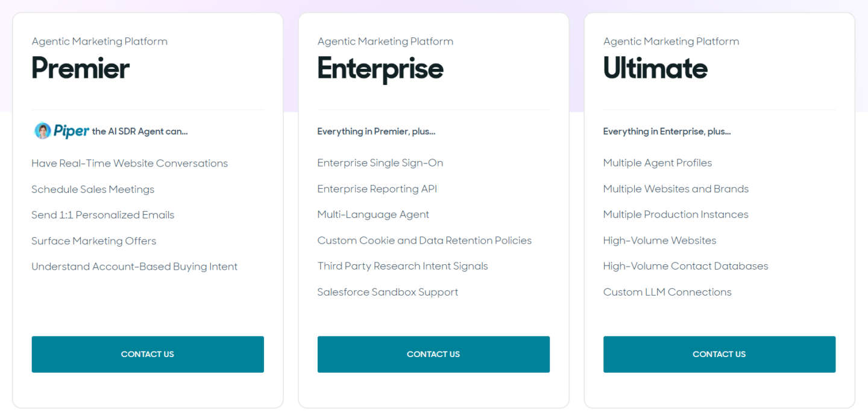
Task: Click 'Have Real-Time Website Conversations' feature
Action: (129, 163)
